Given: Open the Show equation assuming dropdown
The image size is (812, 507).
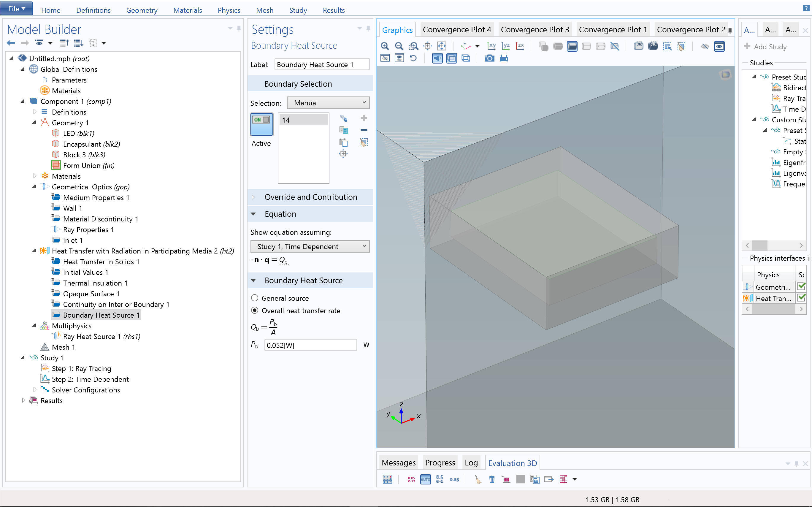Looking at the screenshot, I should (310, 246).
